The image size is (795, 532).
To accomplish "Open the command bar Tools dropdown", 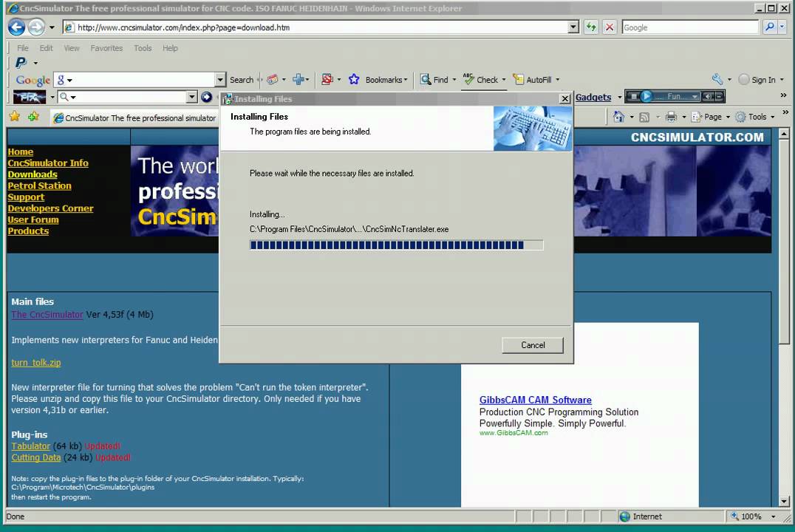I will [773, 117].
